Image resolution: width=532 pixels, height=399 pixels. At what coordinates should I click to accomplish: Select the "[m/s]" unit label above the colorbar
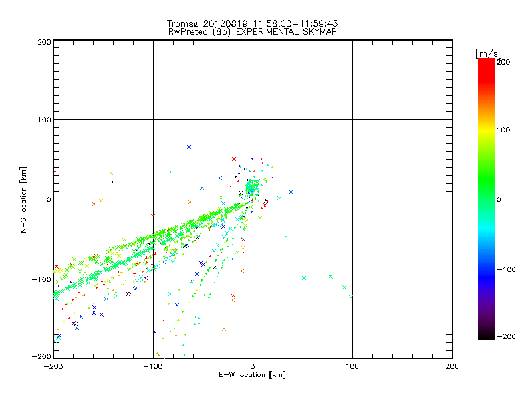tap(487, 53)
